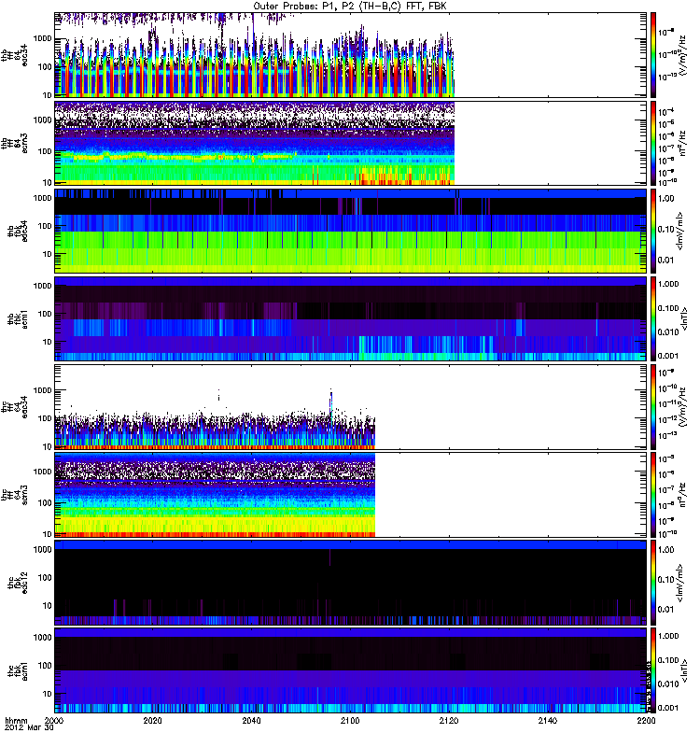
Task: Click the color bar beside thb scm3 FFT panel
Action: coord(653,142)
